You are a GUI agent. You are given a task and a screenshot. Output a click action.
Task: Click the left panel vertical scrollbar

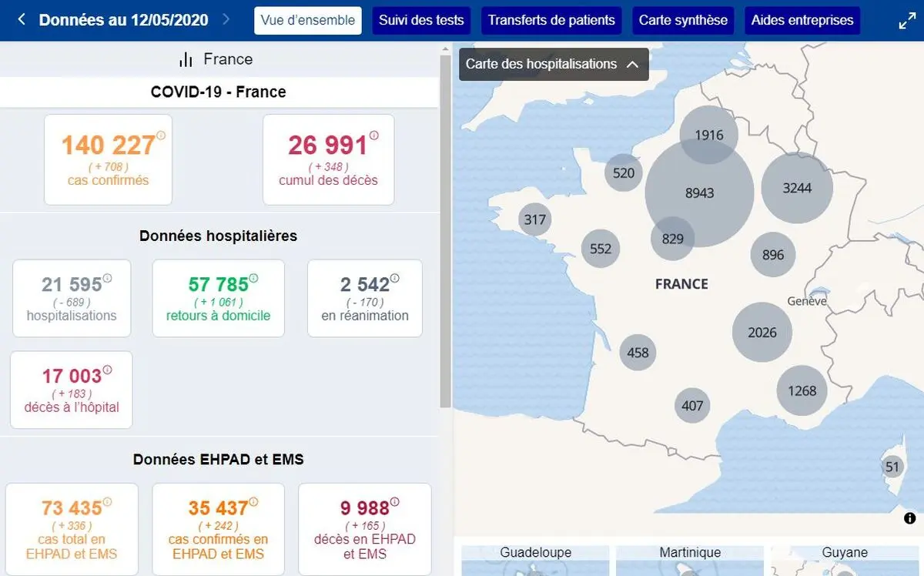(x=445, y=231)
